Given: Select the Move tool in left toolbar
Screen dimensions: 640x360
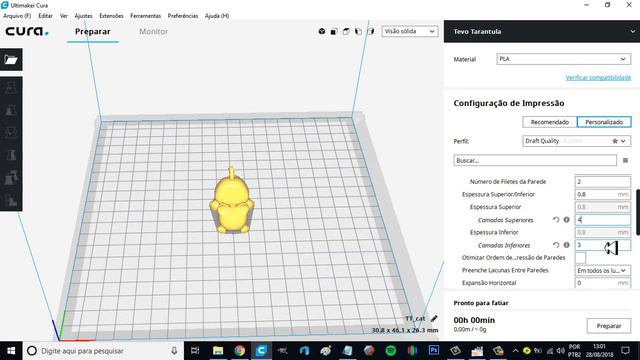Looking at the screenshot, I should tap(11, 87).
